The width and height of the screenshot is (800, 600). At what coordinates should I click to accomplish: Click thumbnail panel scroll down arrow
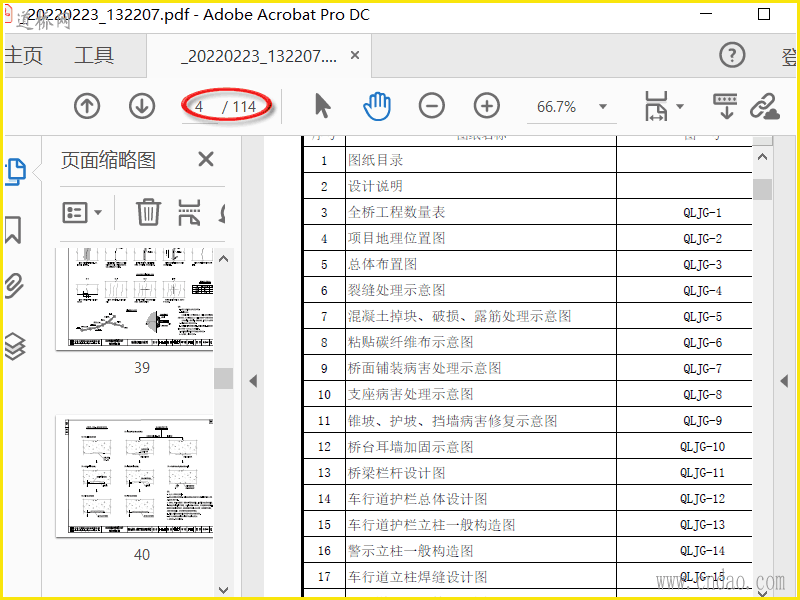point(223,590)
